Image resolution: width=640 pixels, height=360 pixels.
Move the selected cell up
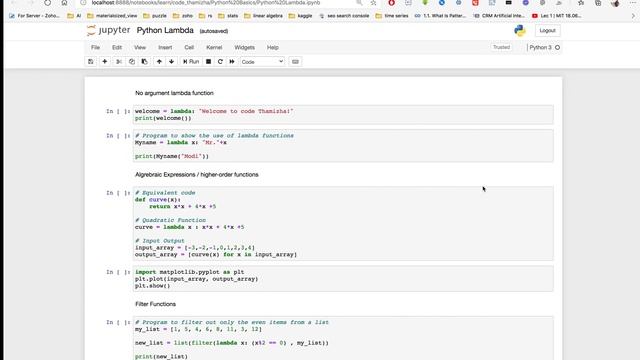(x=159, y=62)
